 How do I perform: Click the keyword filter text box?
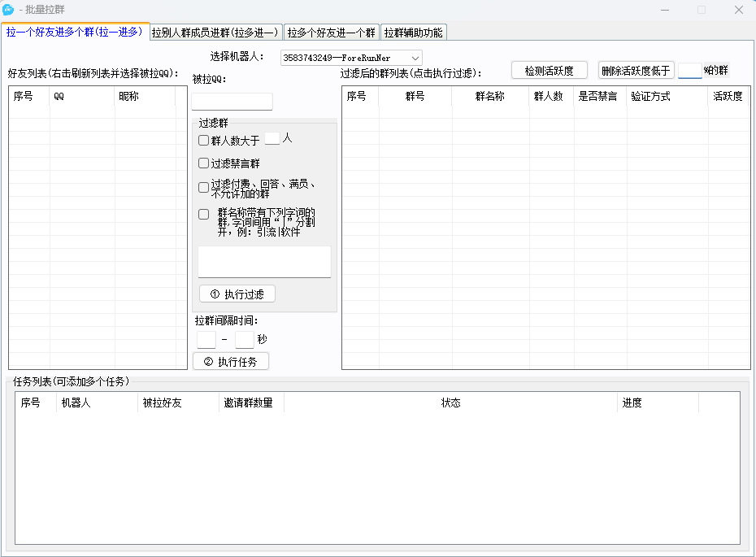coord(264,262)
